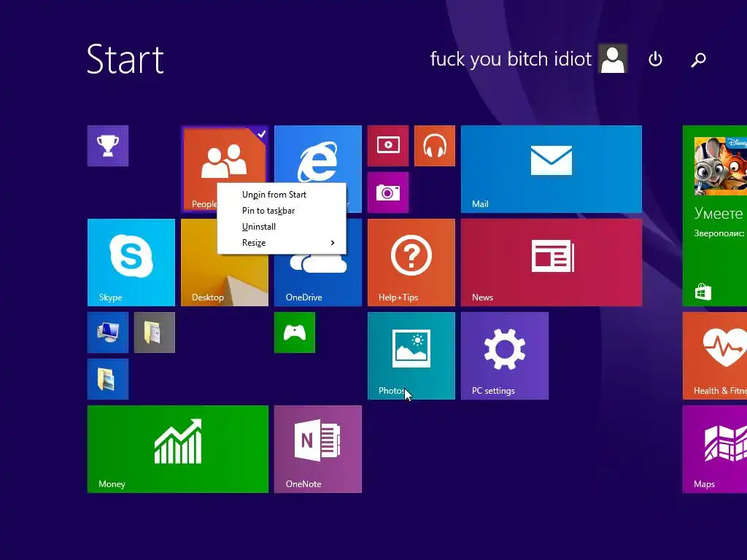Choose Unpin from Start
Screen dimensions: 747x560
click(282, 194)
